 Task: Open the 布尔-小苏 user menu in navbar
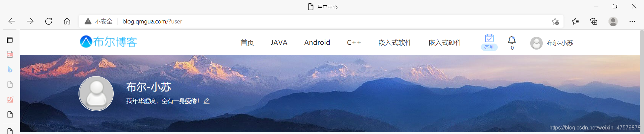tap(552, 43)
